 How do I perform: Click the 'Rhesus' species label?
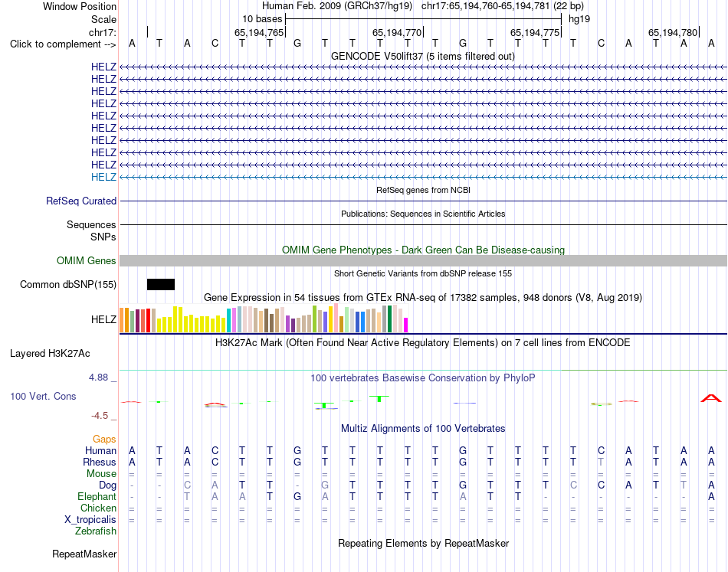[100, 462]
